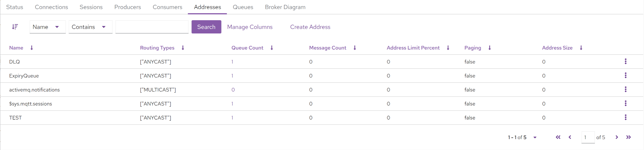Open the Manage Columns dialog
The height and width of the screenshot is (150, 644).
pyautogui.click(x=250, y=27)
